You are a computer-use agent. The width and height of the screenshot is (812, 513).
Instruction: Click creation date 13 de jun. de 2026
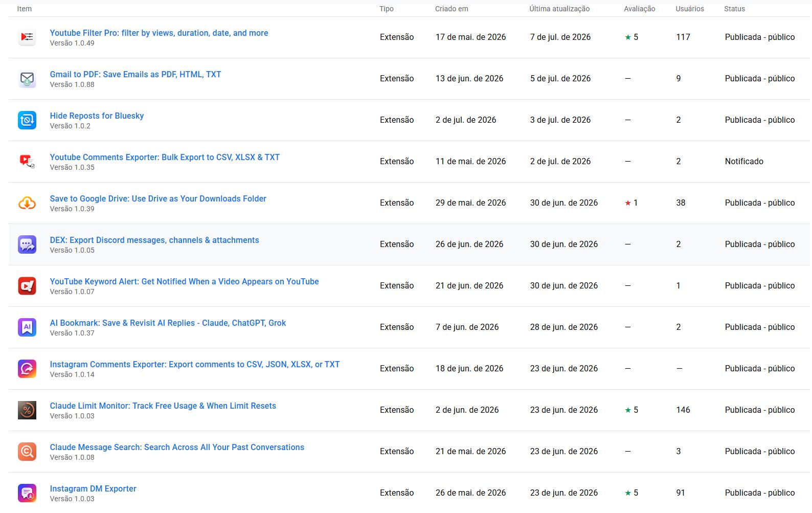point(469,78)
